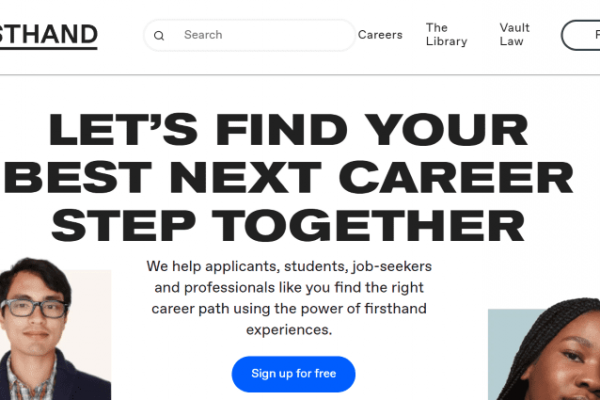Click the word "experiences." in description

coord(289,330)
